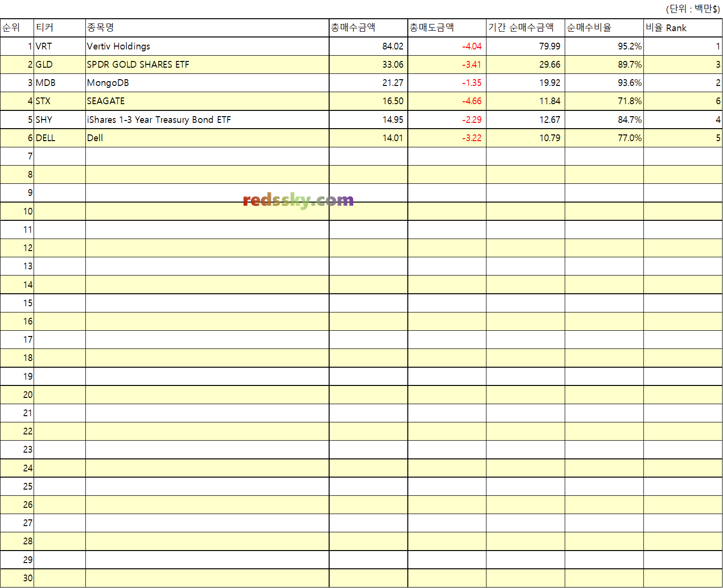Select rank number 12 cell
This screenshot has height=588, width=723.
point(17,248)
